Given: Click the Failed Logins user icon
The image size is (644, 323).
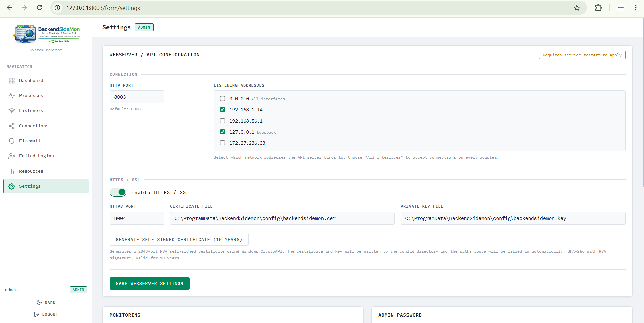Looking at the screenshot, I should click(12, 156).
